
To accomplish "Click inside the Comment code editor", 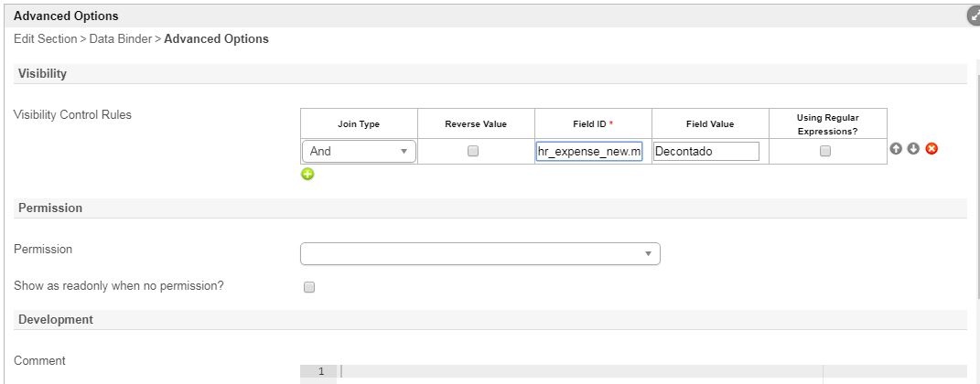I will (x=576, y=372).
